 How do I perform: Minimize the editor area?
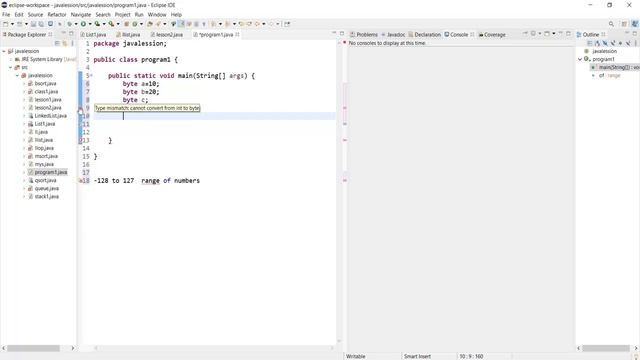[x=334, y=33]
